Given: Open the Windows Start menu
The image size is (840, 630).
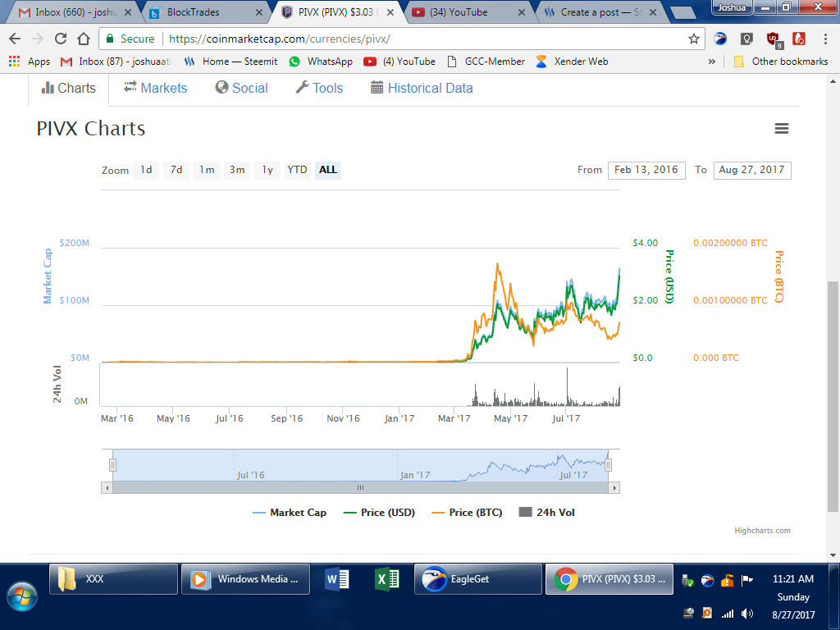Looking at the screenshot, I should tap(22, 596).
